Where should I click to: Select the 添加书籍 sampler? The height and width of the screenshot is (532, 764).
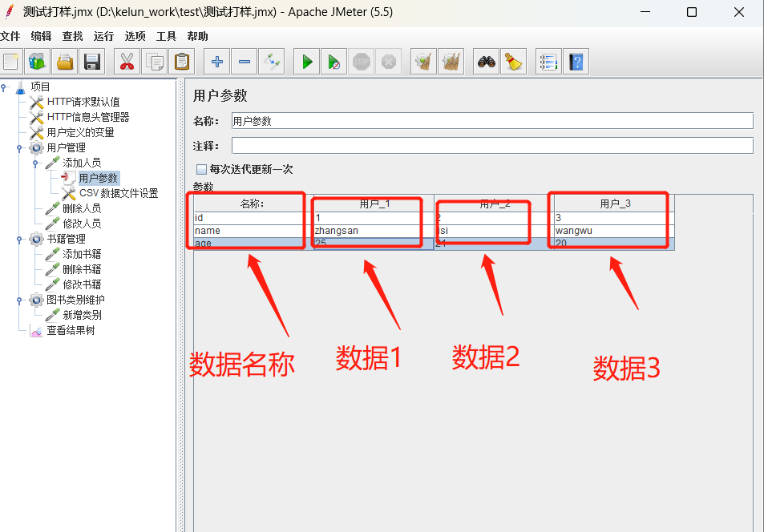point(82,254)
